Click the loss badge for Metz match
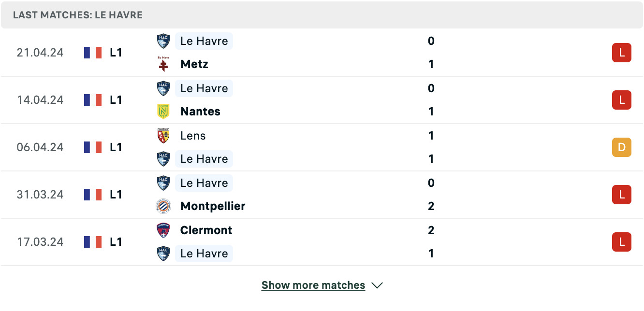The height and width of the screenshot is (311, 644). [x=622, y=53]
